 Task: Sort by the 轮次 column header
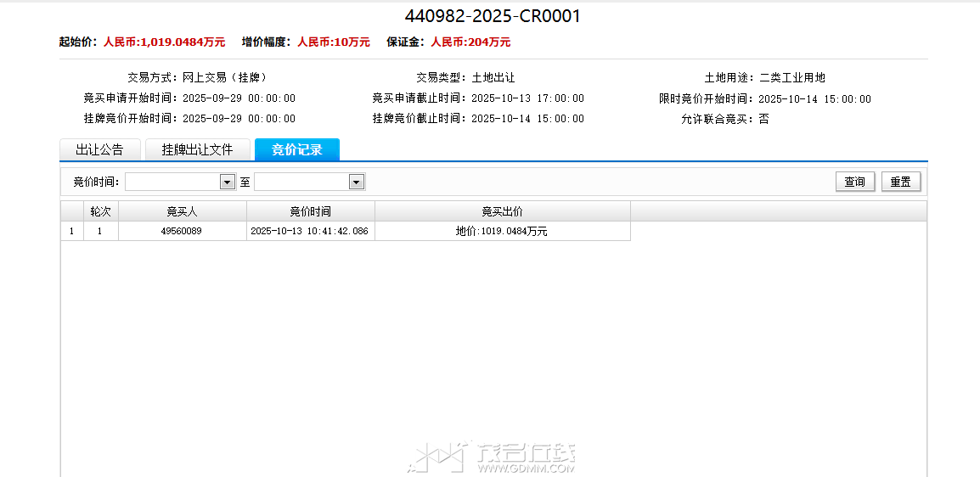point(100,211)
